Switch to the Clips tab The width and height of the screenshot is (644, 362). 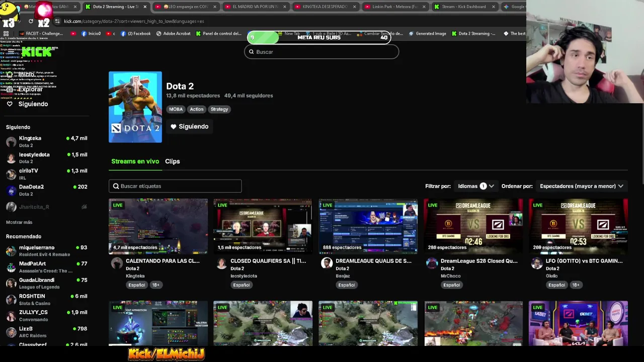point(173,161)
